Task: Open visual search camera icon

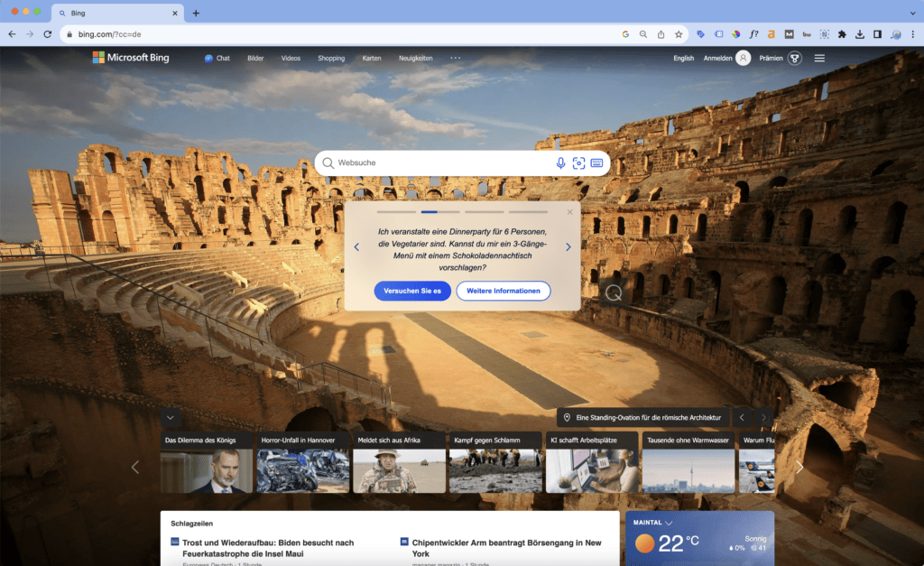Action: (578, 163)
